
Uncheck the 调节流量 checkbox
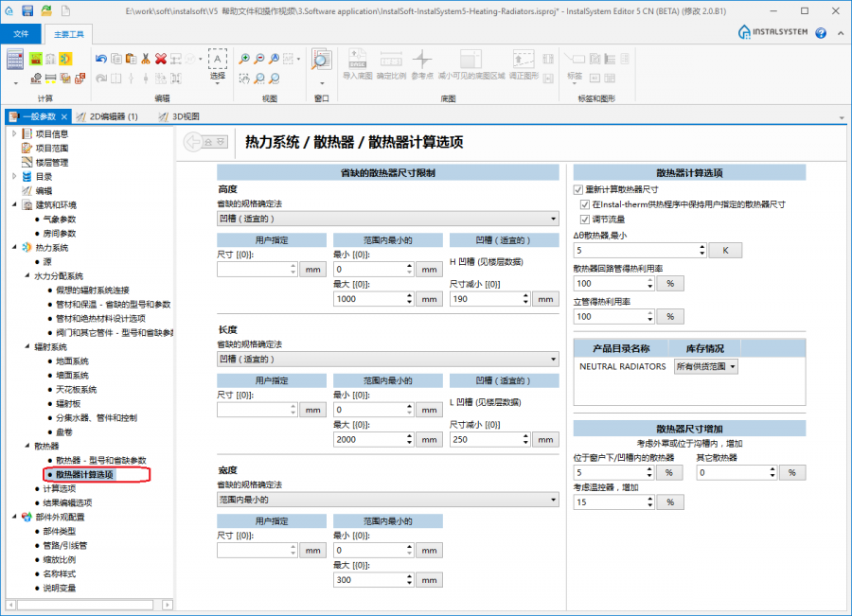coord(585,219)
